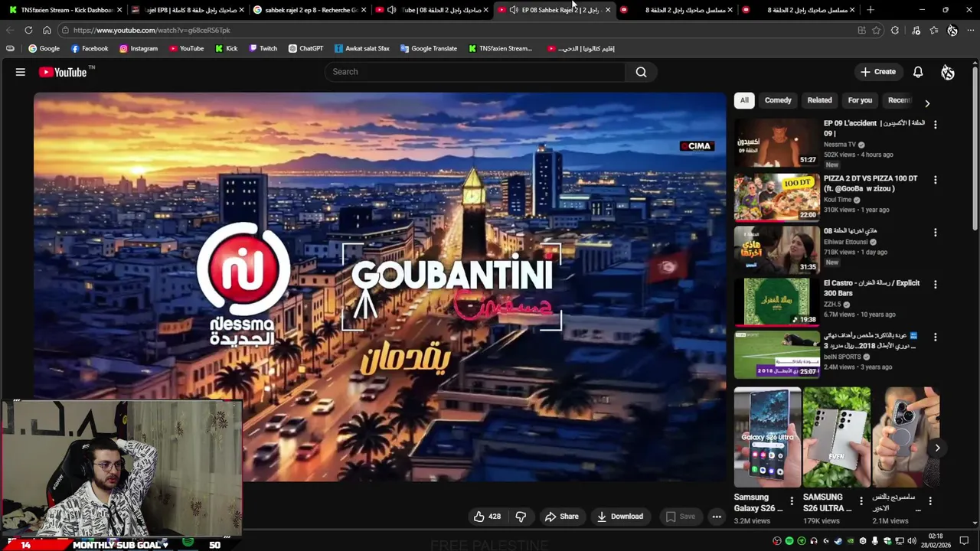The height and width of the screenshot is (551, 980).
Task: Dislike the current video
Action: 521,517
